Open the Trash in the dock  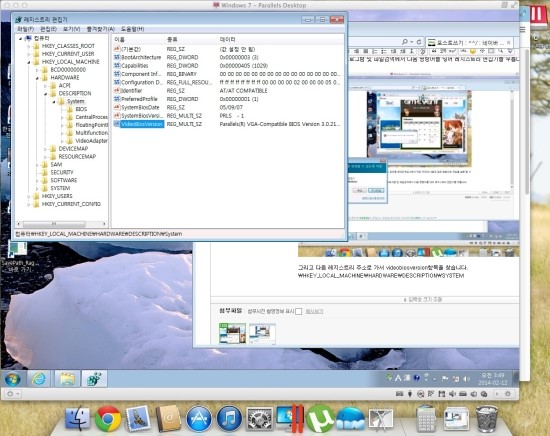pos(486,419)
